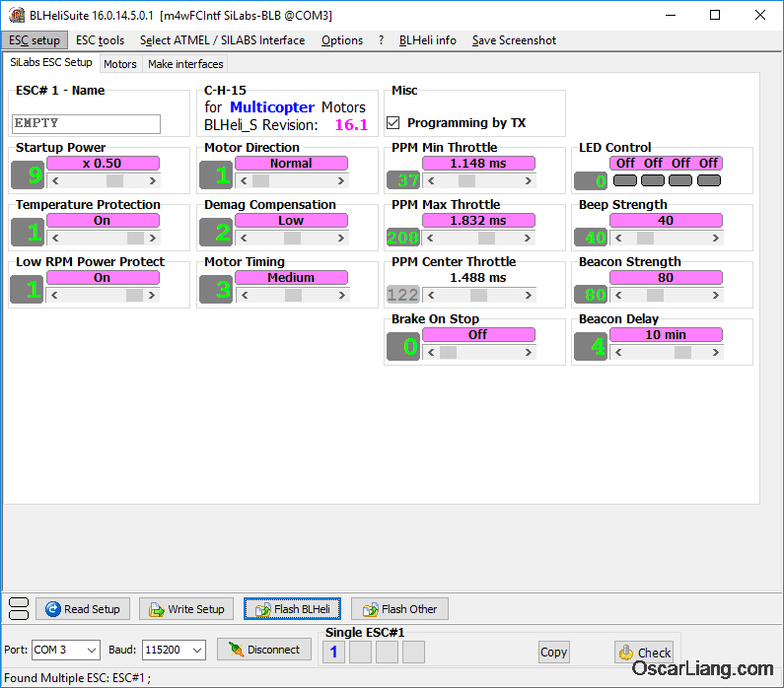Decrease Low RPM Power Protect left arrow
Viewport: 784px width, 688px height.
(55, 296)
